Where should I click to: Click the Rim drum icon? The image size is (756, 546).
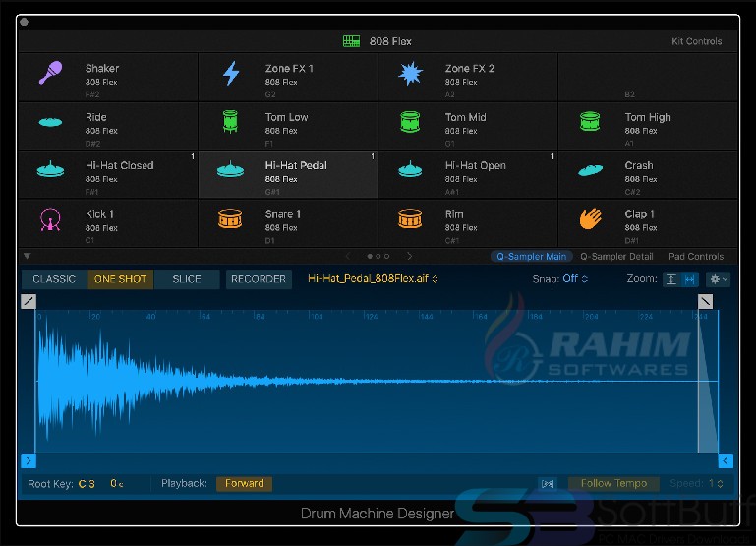coord(410,218)
